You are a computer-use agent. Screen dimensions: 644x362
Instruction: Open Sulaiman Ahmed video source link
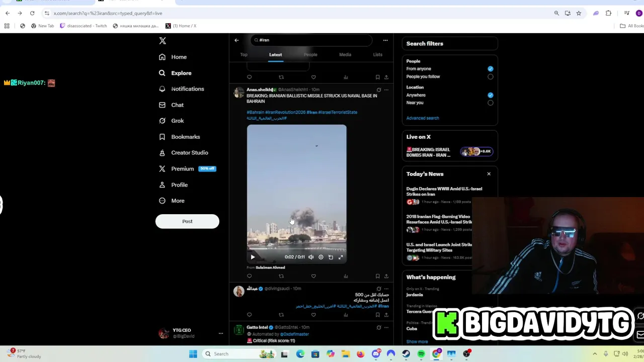pos(270,267)
